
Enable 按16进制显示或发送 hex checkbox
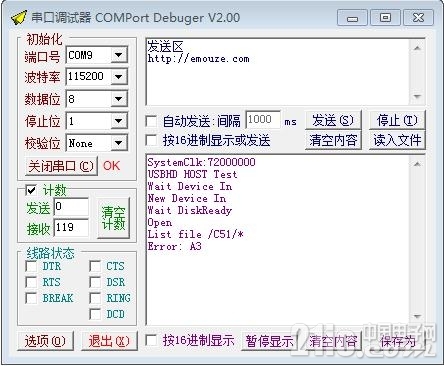[x=151, y=140]
